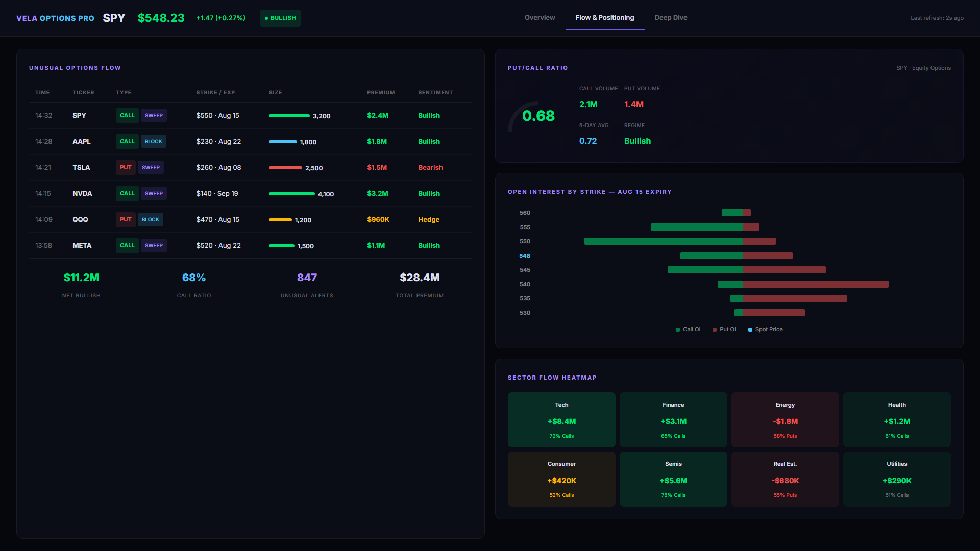Select the Flow & Positioning tab
The image size is (980, 551).
coord(605,18)
